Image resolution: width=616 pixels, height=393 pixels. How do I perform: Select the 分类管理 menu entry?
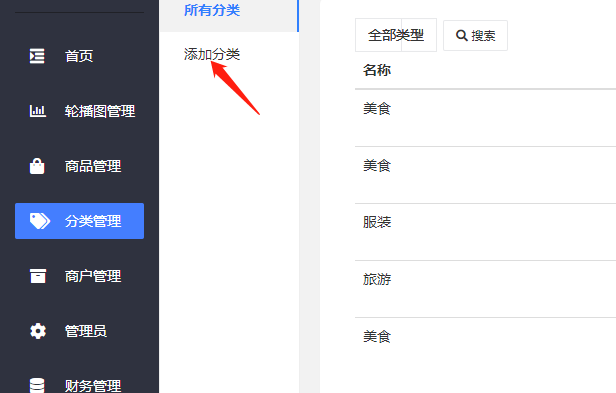pos(79,221)
